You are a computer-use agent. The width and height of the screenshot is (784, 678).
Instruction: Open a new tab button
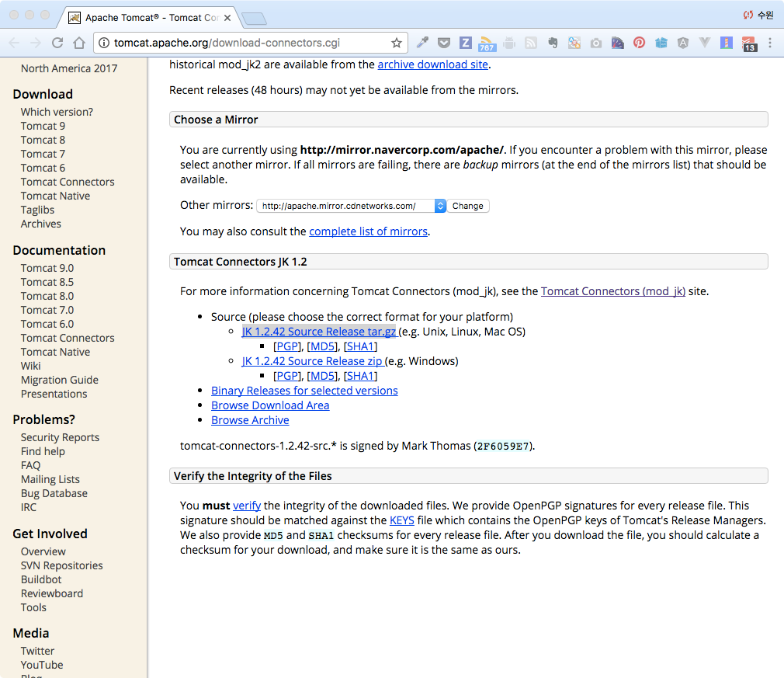tap(254, 19)
